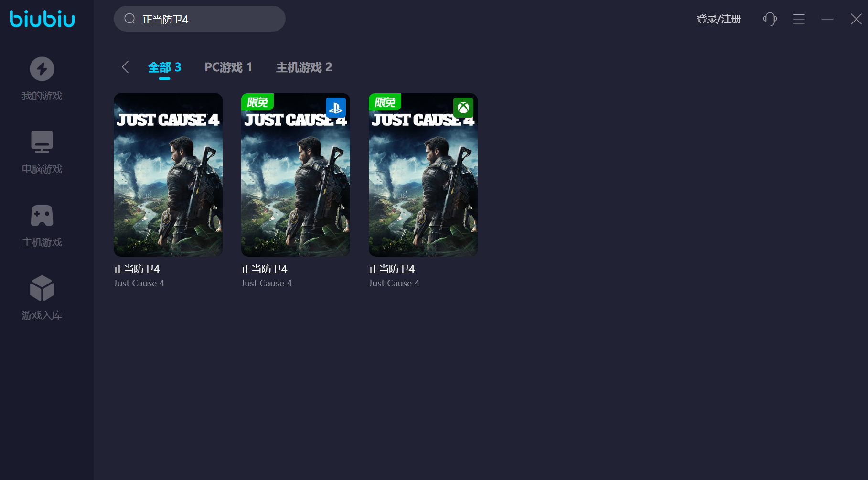This screenshot has width=868, height=480.
Task: Focus the search field containing 正当防卫4
Action: 199,19
